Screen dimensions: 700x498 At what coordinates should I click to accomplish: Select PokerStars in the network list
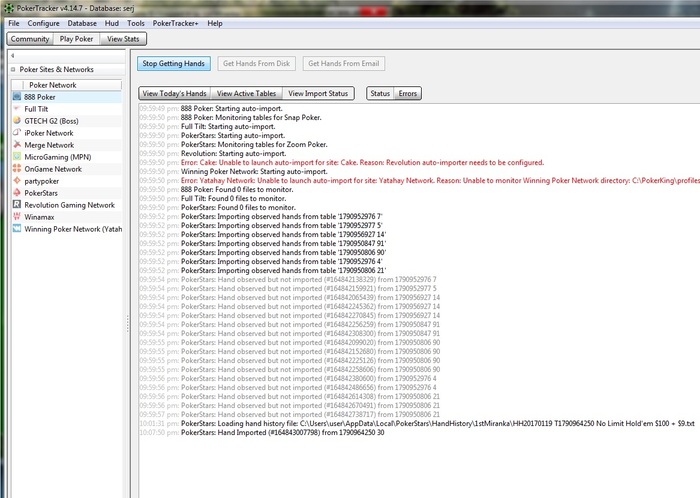pyautogui.click(x=67, y=193)
